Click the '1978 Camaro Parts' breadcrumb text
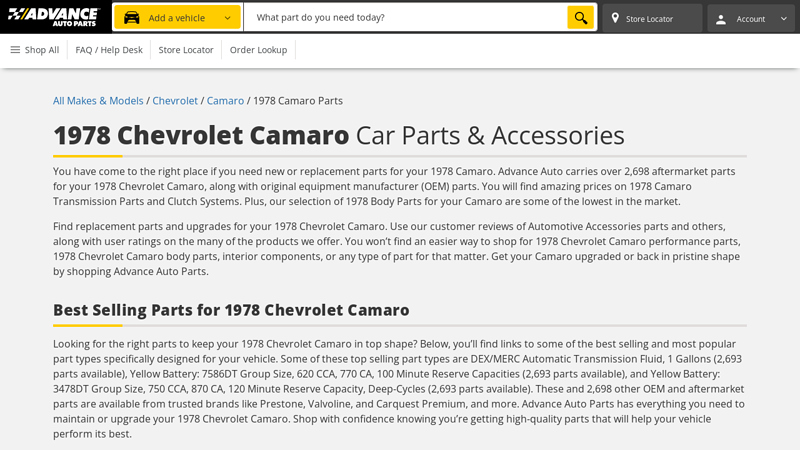The height and width of the screenshot is (450, 800). point(298,101)
